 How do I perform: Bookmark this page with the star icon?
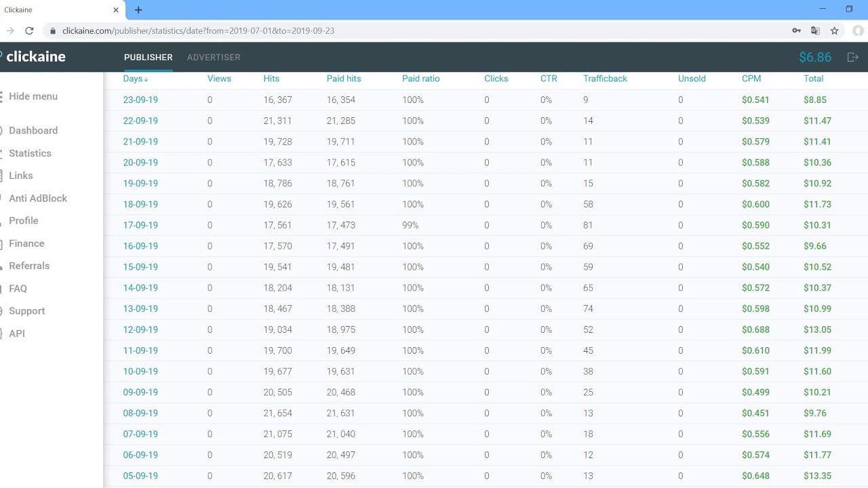coord(835,30)
